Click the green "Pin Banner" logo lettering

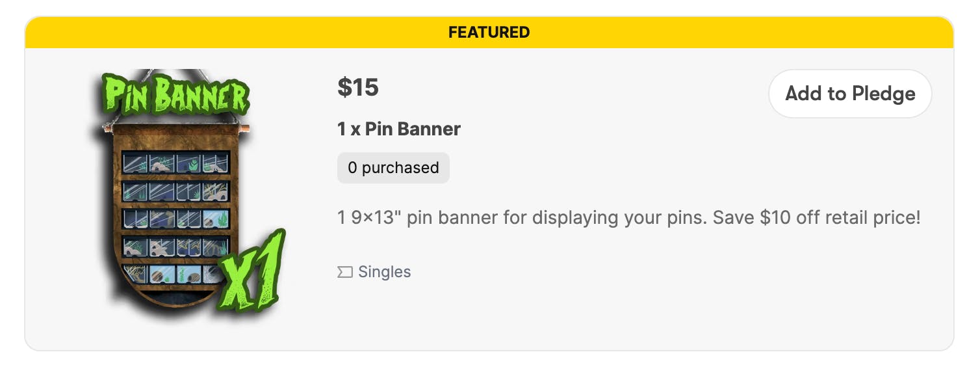(x=176, y=98)
